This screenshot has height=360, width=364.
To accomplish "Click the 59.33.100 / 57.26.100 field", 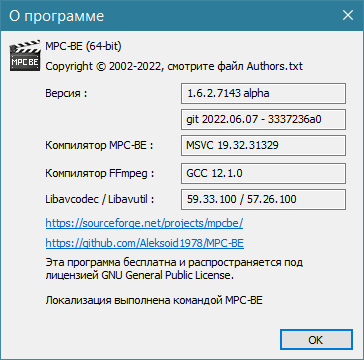I will coord(263,199).
